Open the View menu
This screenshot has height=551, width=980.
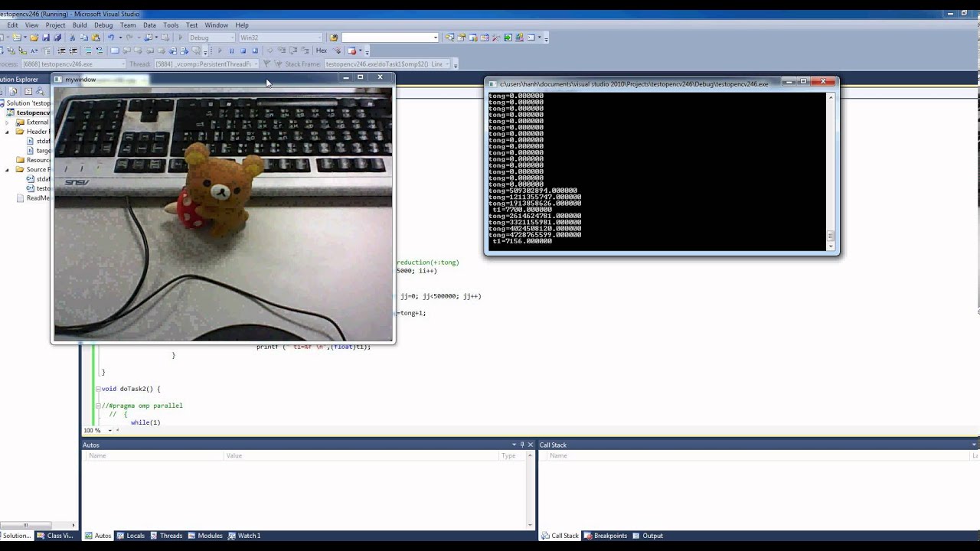click(31, 25)
